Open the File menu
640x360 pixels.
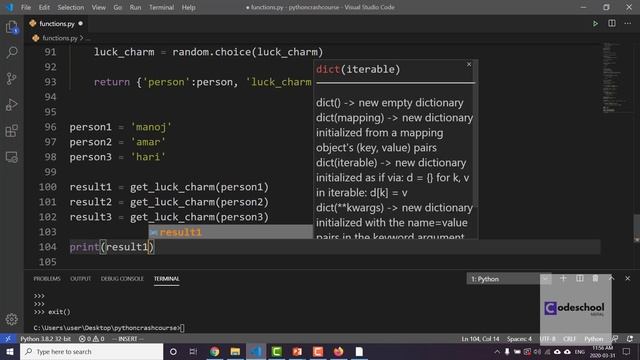(x=26, y=7)
